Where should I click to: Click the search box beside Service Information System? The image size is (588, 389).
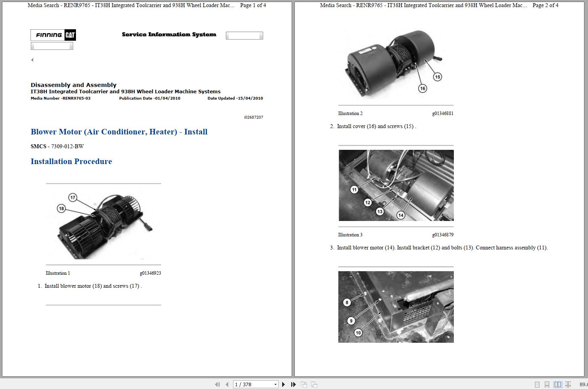244,35
